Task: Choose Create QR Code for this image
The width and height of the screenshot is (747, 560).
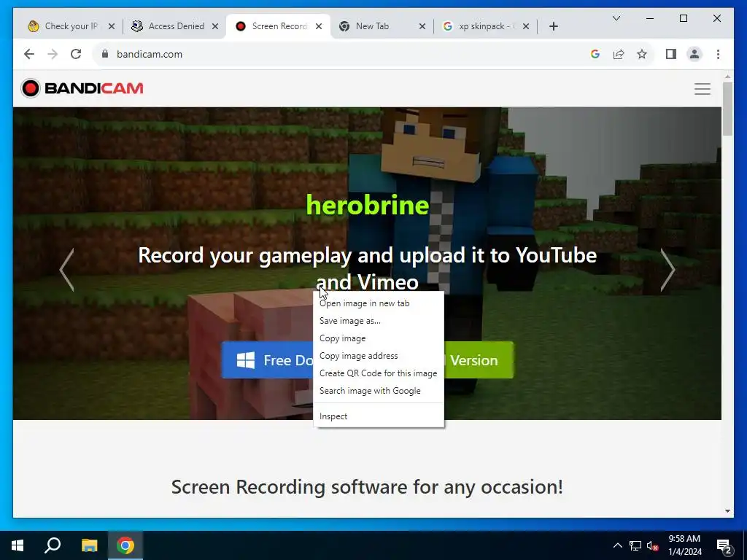Action: pos(379,373)
